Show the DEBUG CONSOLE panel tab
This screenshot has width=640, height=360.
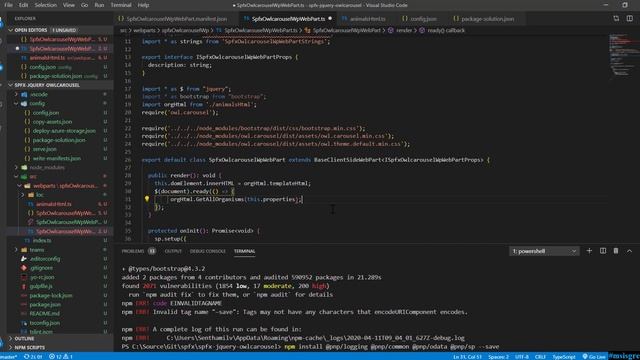pos(208,251)
